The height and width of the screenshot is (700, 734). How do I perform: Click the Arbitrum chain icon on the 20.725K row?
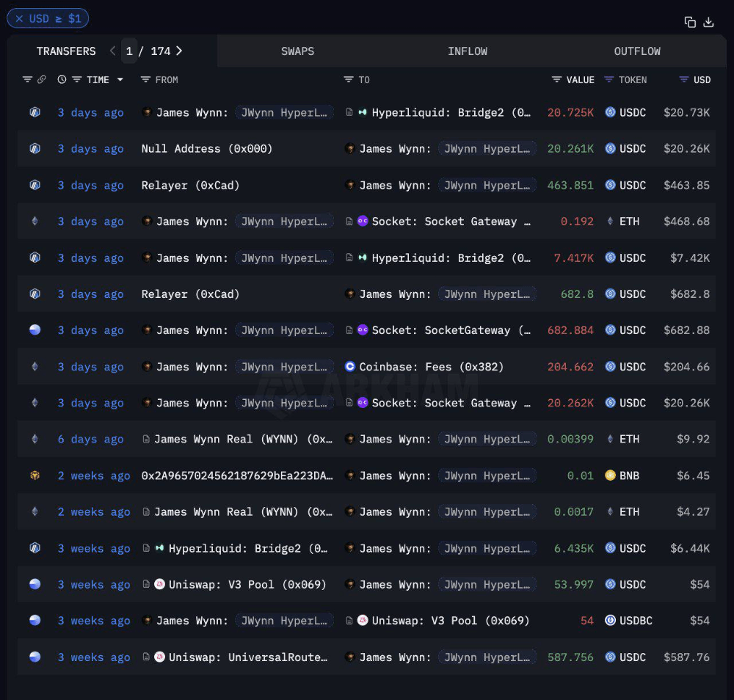[34, 112]
